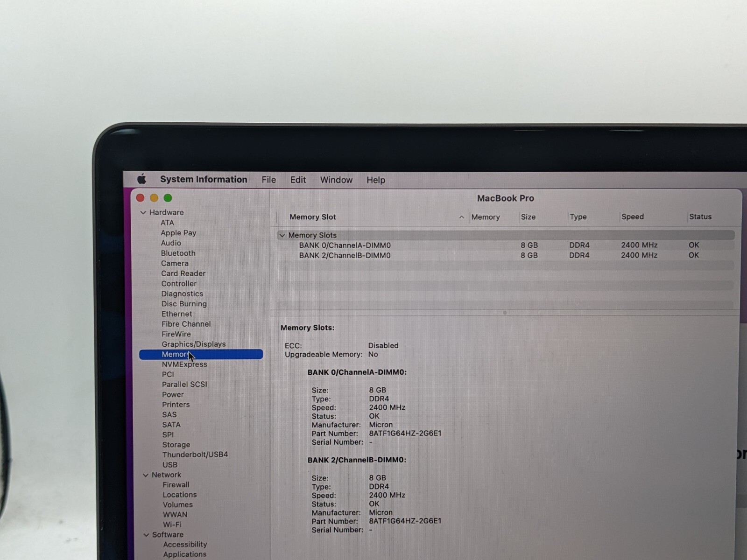Select SATA in the sidebar
Image resolution: width=747 pixels, height=560 pixels.
(171, 425)
